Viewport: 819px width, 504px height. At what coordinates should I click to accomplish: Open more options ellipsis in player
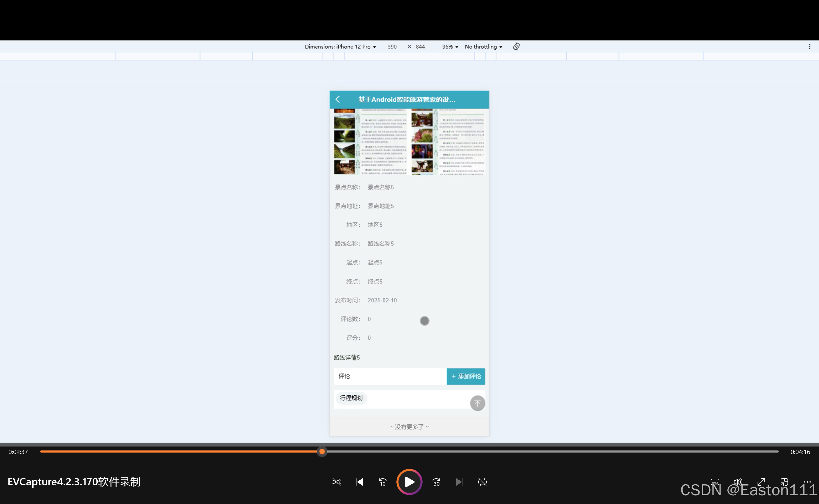(807, 482)
